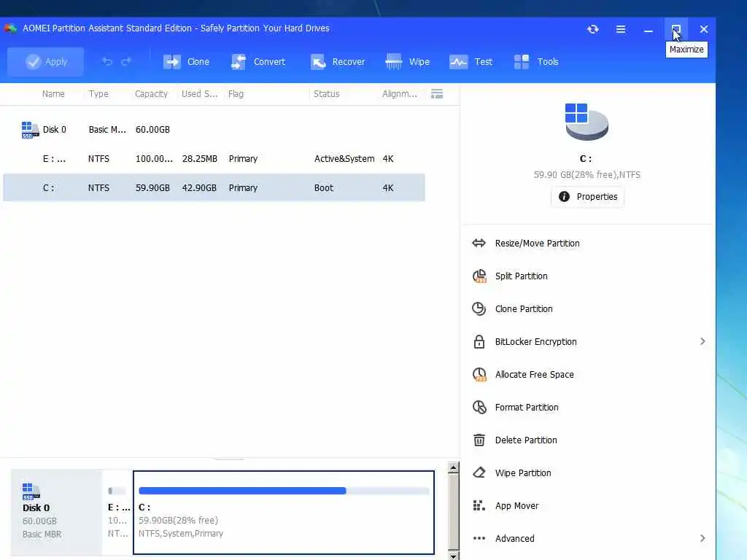Choose Clone Partition option
The width and height of the screenshot is (747, 560).
point(524,309)
